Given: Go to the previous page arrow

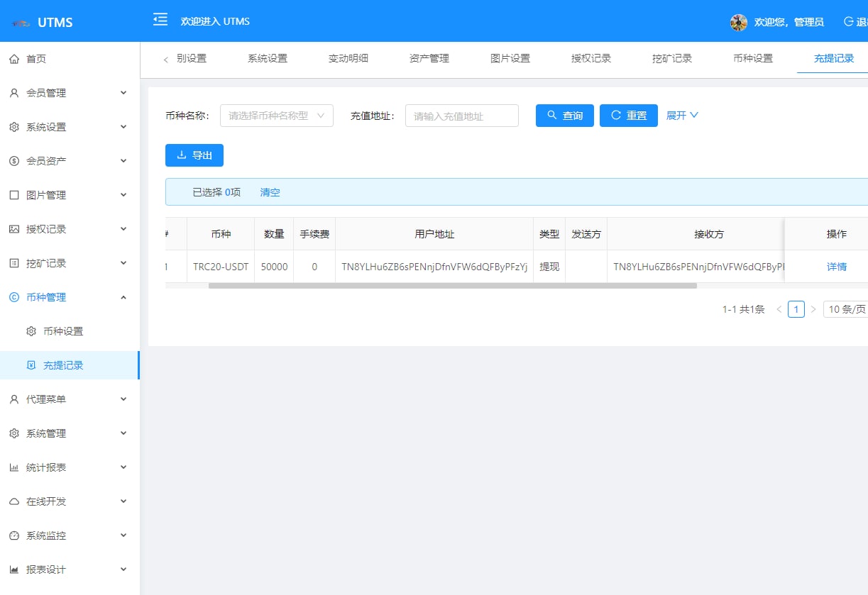Looking at the screenshot, I should (x=779, y=309).
